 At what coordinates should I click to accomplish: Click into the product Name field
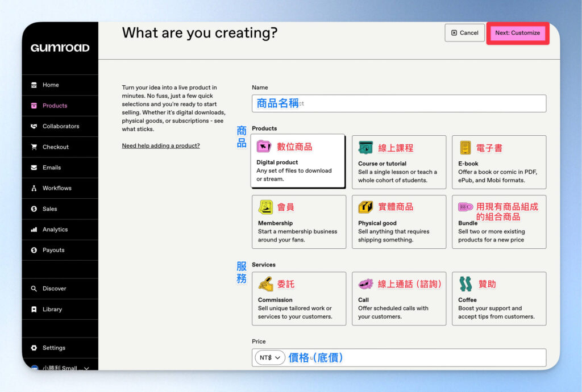click(x=399, y=103)
